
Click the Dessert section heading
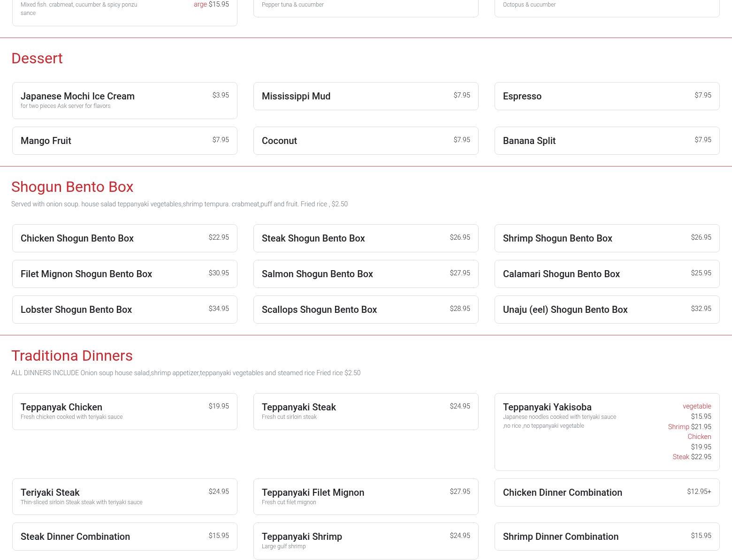(37, 58)
